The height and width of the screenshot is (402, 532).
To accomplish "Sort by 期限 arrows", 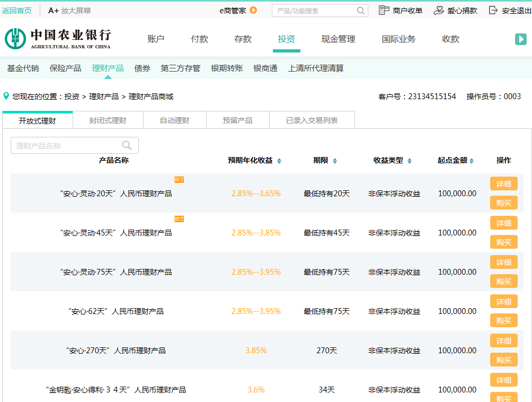I will 335,161.
